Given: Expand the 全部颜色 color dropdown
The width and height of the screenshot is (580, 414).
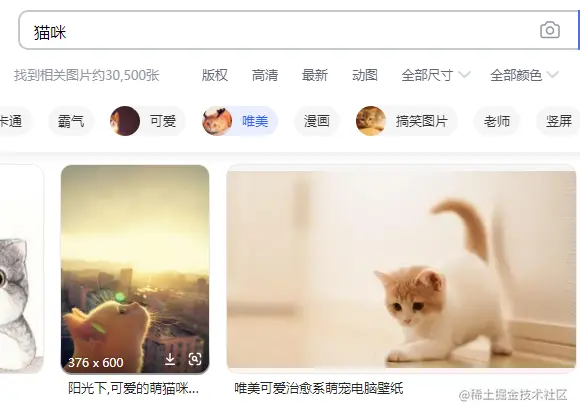Looking at the screenshot, I should click(524, 75).
